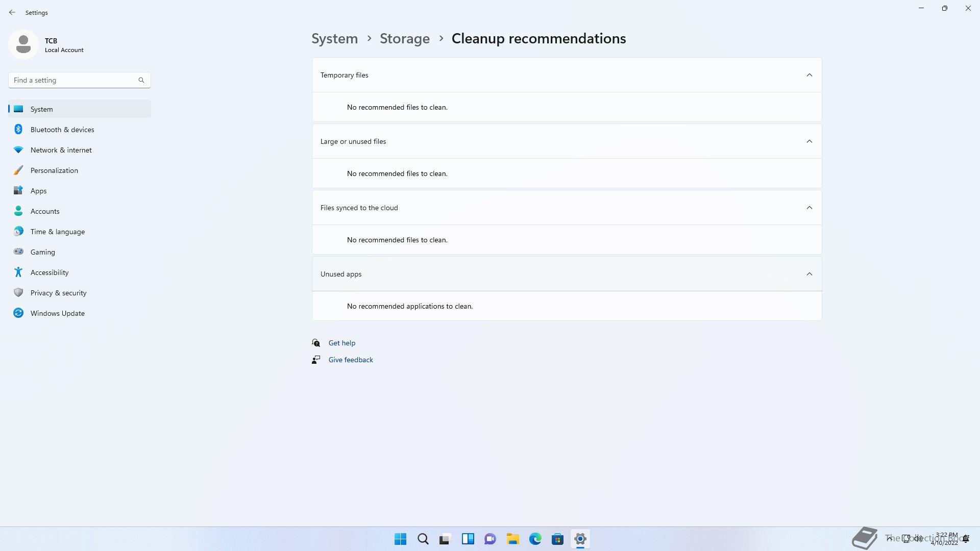Image resolution: width=980 pixels, height=551 pixels.
Task: Open Gaming settings label
Action: 43,252
